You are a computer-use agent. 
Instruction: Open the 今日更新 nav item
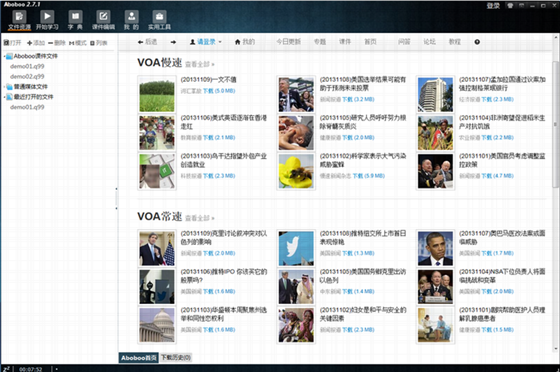(289, 42)
